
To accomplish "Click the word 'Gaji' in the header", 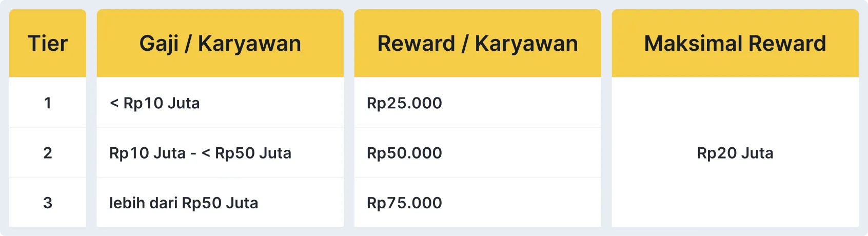I will [159, 44].
